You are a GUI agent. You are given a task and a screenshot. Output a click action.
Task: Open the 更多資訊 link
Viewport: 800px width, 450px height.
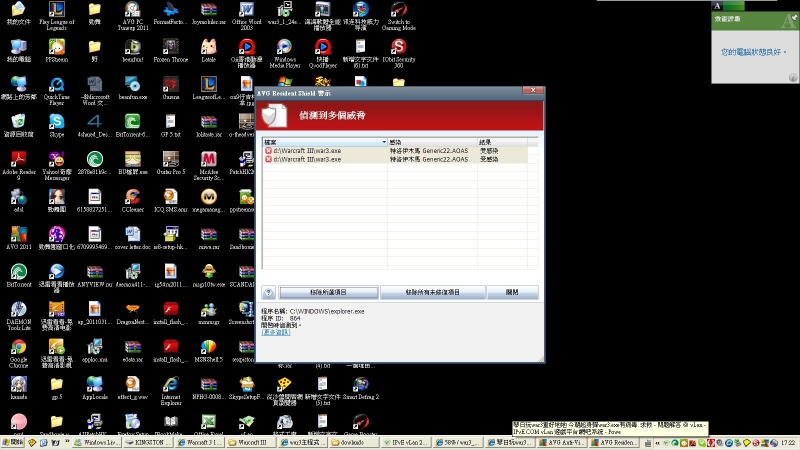pos(274,331)
